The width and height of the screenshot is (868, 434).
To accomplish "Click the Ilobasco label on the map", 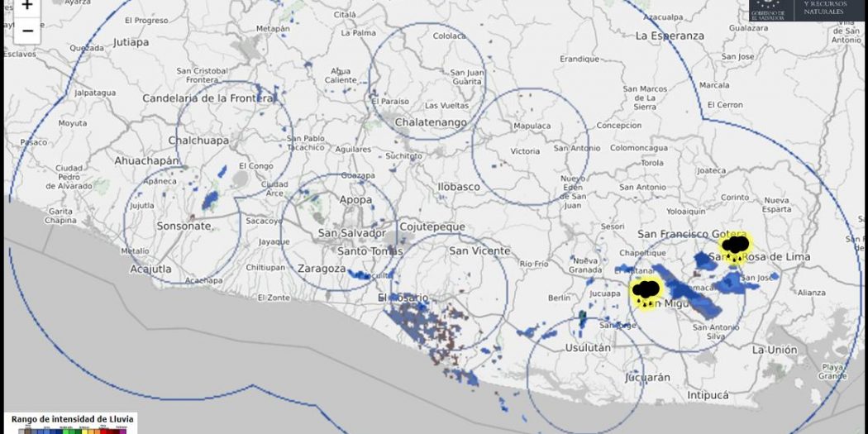I will click(459, 187).
